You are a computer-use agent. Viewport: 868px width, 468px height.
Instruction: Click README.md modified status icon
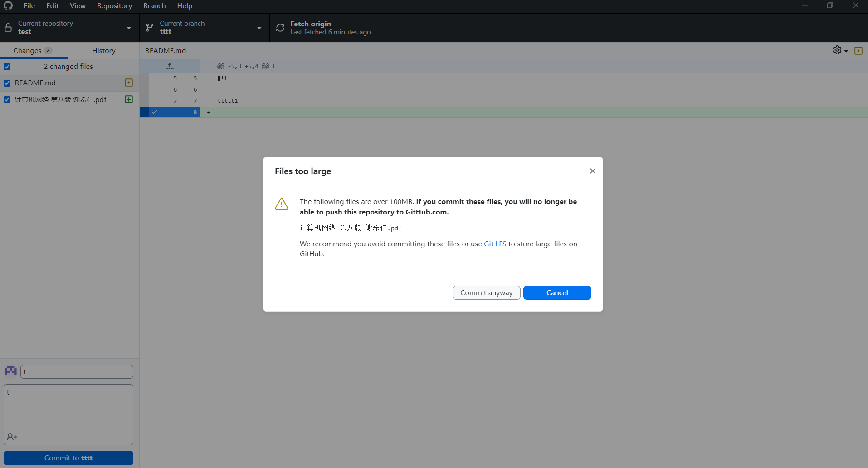pyautogui.click(x=129, y=83)
